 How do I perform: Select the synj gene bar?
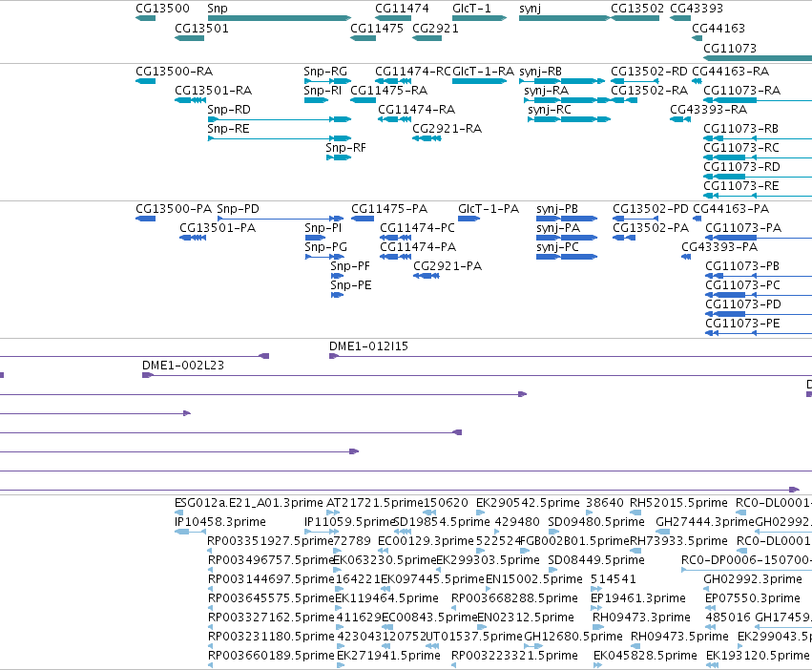pos(565,18)
